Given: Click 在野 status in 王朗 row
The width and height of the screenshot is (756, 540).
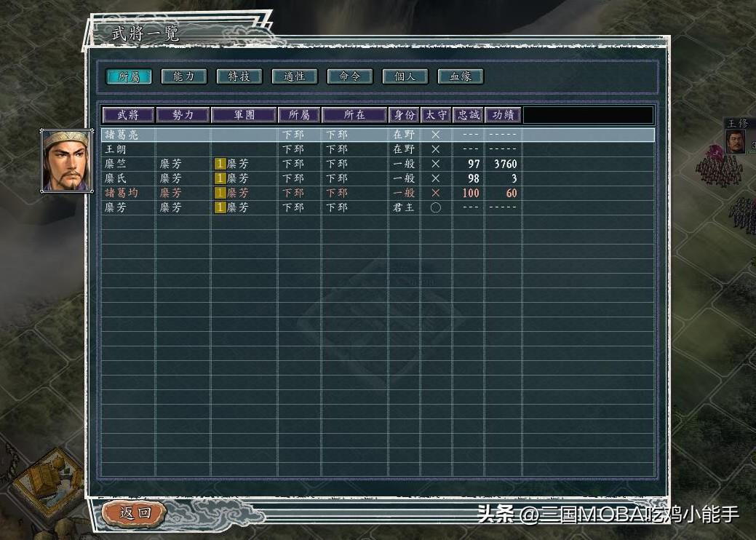Looking at the screenshot, I should click(404, 149).
